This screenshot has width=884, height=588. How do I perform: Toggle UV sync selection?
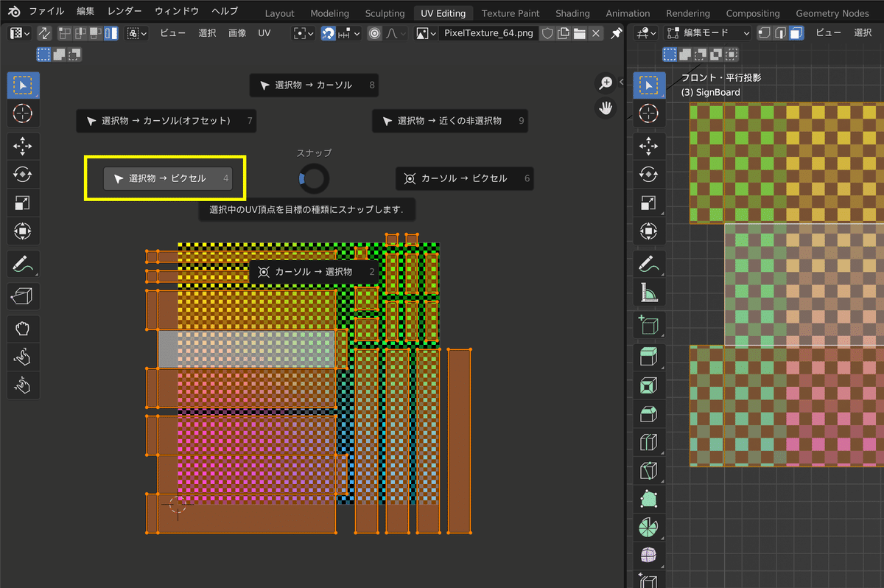[43, 33]
